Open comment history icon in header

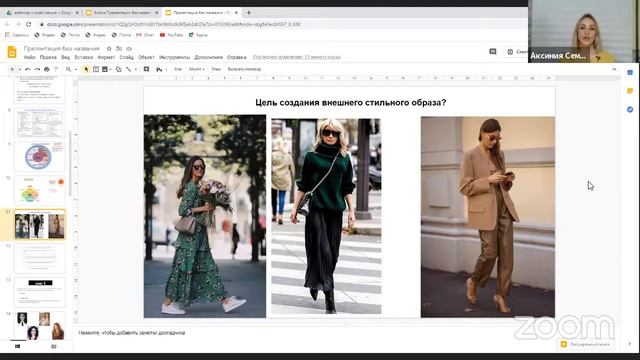(493, 52)
